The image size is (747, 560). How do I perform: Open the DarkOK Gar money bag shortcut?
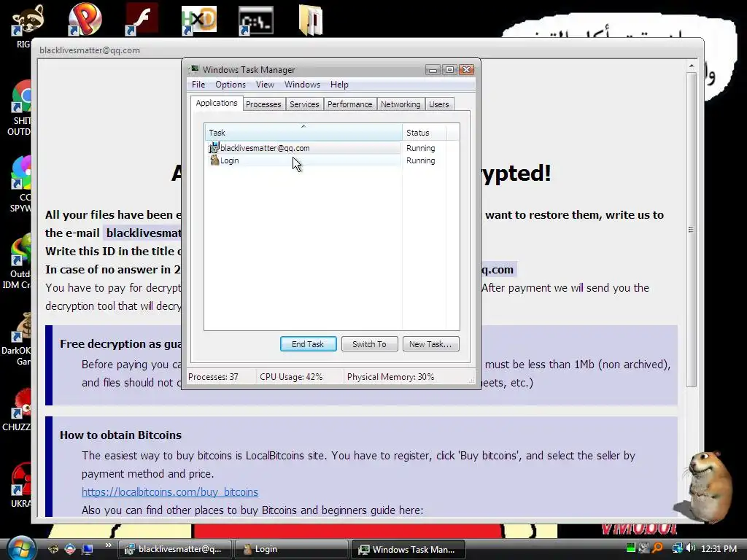click(18, 339)
